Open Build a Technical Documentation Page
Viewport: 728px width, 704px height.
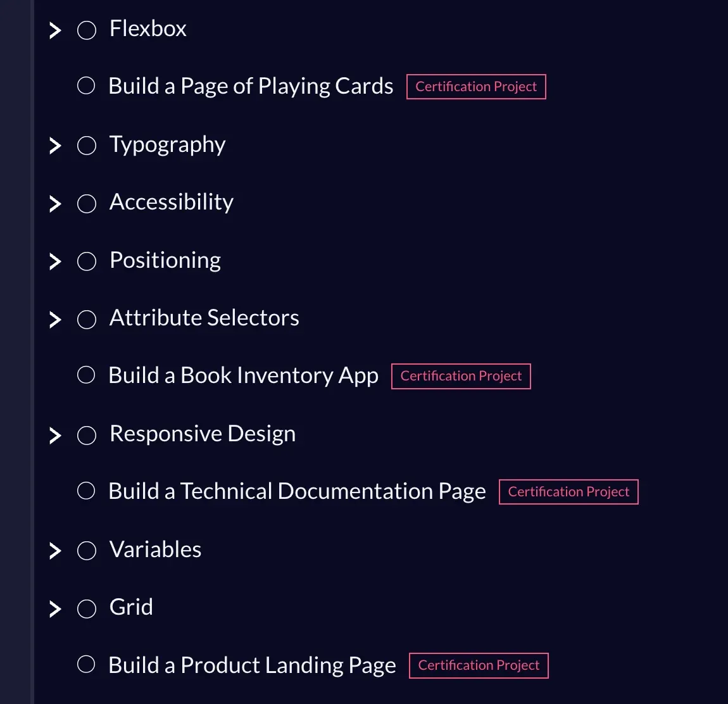pyautogui.click(x=297, y=491)
